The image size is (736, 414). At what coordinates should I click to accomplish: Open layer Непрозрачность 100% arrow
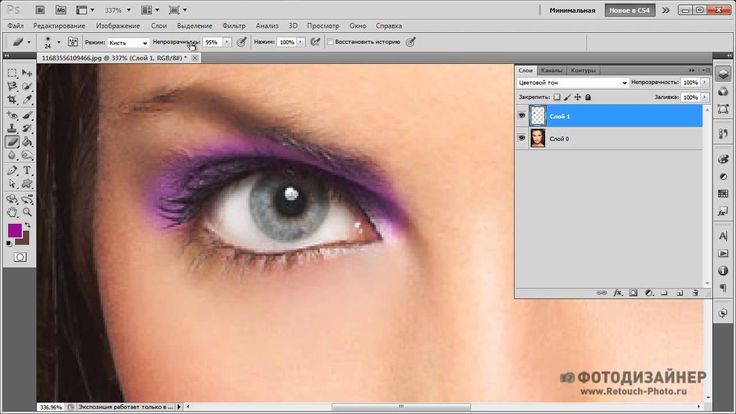coord(705,82)
